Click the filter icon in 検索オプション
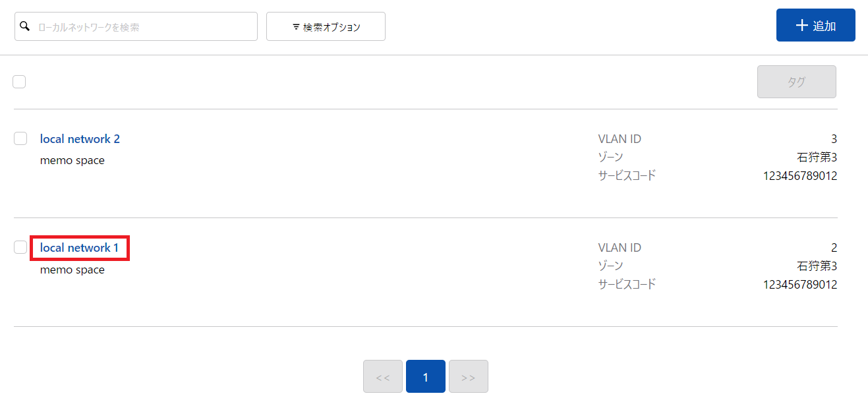Viewport: 868px width, 404px height. [x=296, y=27]
